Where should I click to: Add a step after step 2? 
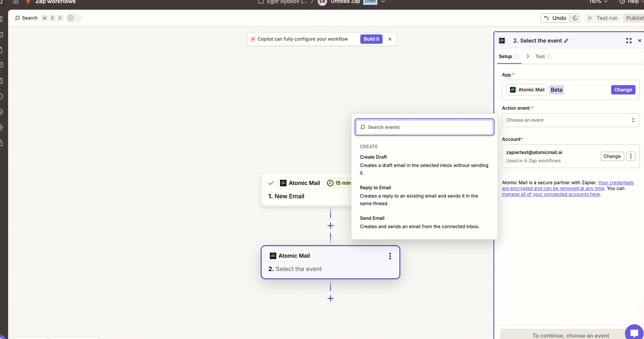(330, 298)
